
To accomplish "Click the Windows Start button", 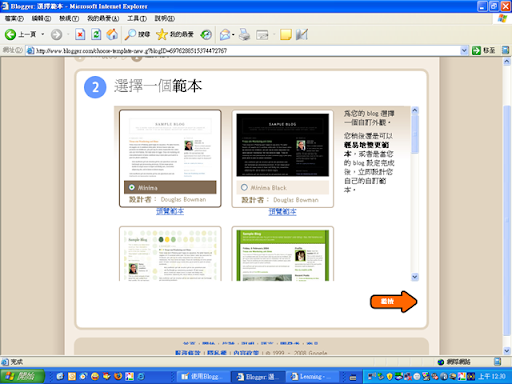I will 22,376.
